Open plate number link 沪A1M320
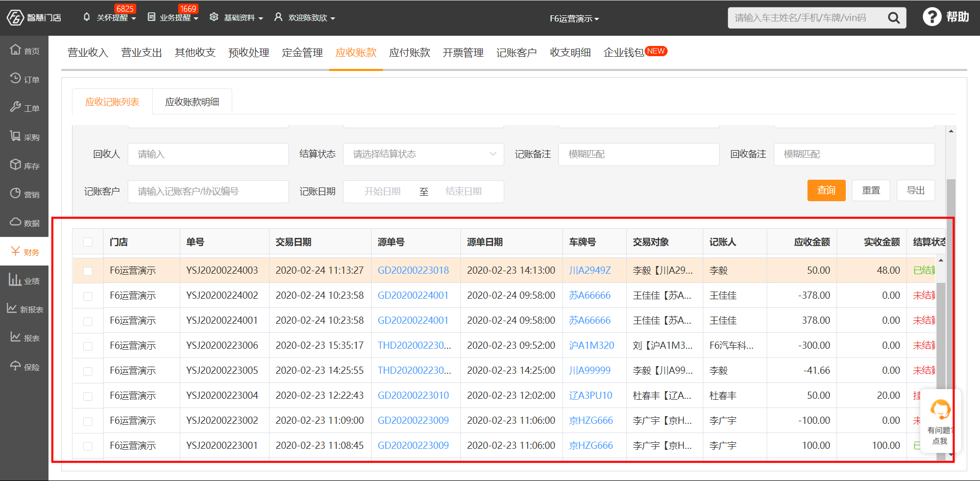The height and width of the screenshot is (481, 980). 592,345
